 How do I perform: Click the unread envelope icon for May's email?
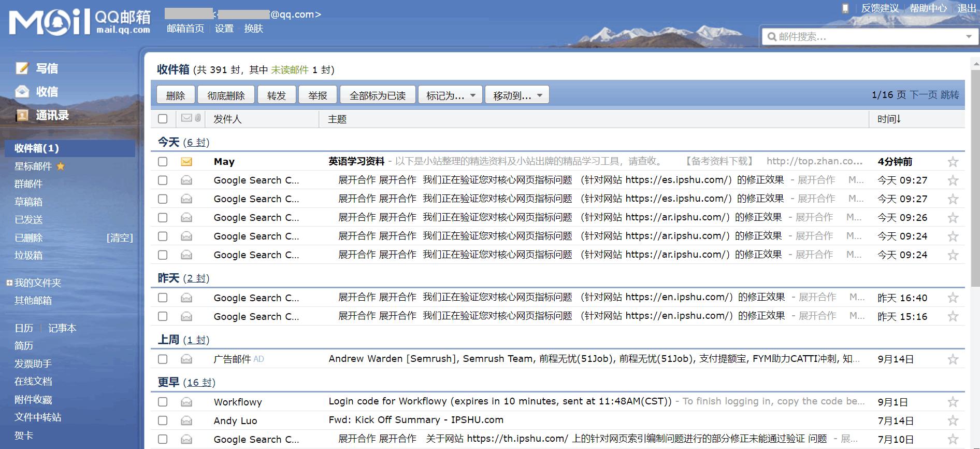[x=186, y=162]
